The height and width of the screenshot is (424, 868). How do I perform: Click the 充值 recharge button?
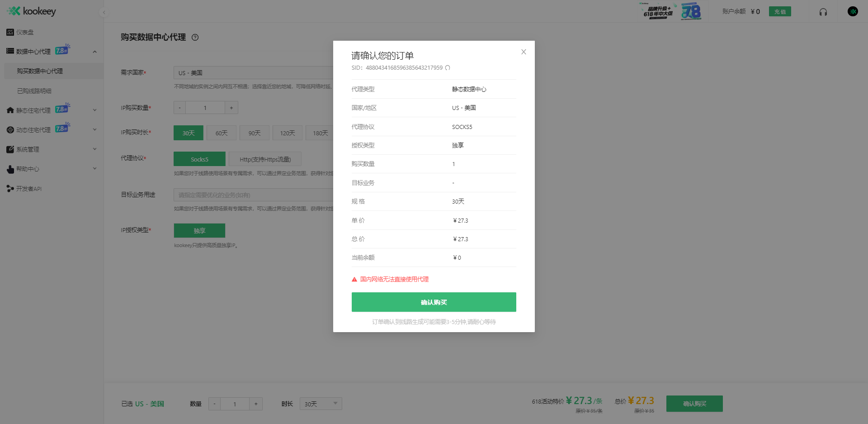[780, 11]
